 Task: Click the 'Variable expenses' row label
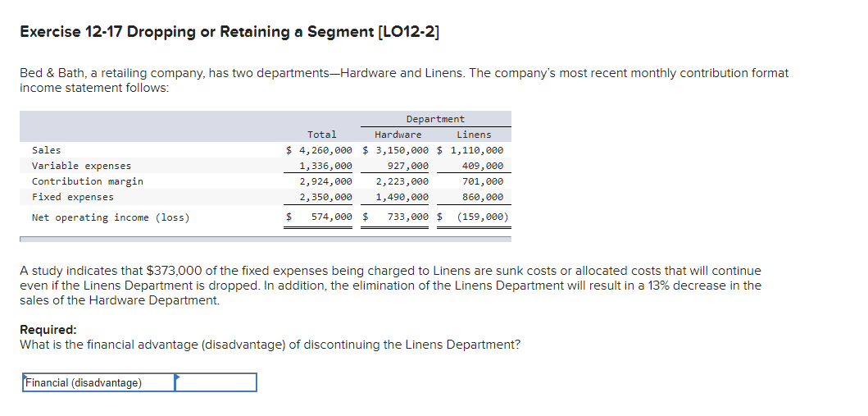coord(81,166)
